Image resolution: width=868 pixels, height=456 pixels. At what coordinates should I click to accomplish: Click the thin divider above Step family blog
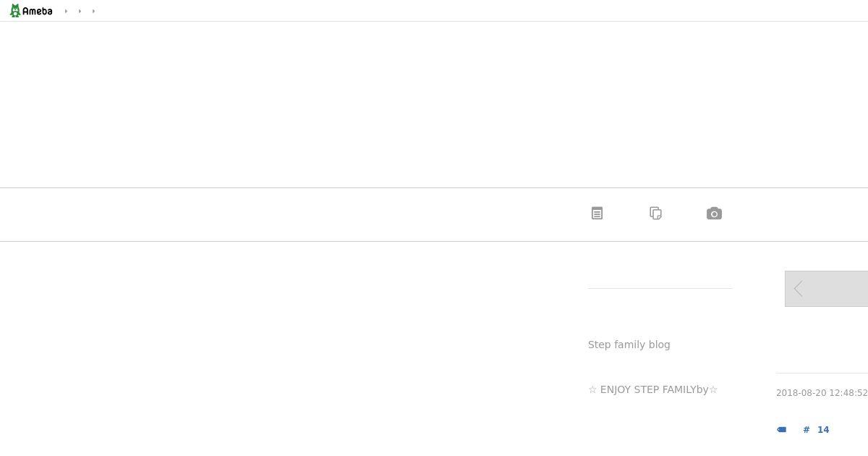tap(660, 288)
